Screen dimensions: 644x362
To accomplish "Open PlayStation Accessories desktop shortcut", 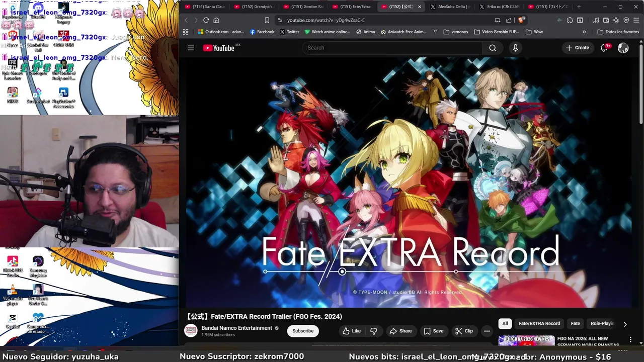I will coord(63,98).
